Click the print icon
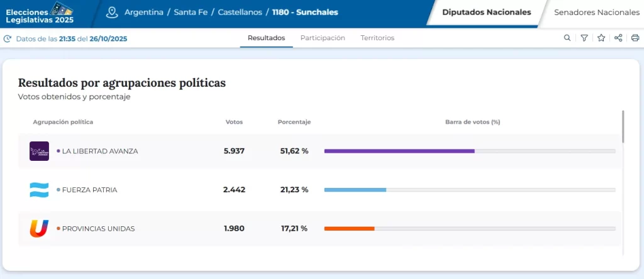Viewport: 644px width, 279px height. tap(635, 38)
